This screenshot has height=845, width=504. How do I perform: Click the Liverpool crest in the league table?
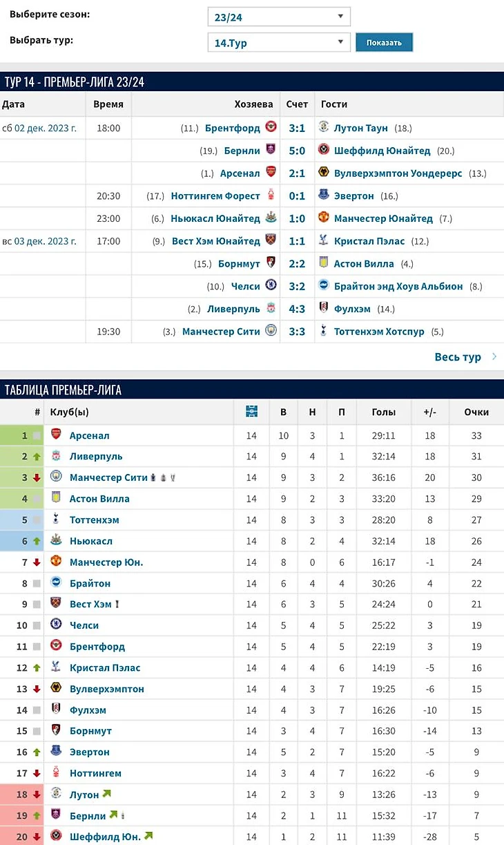click(56, 456)
